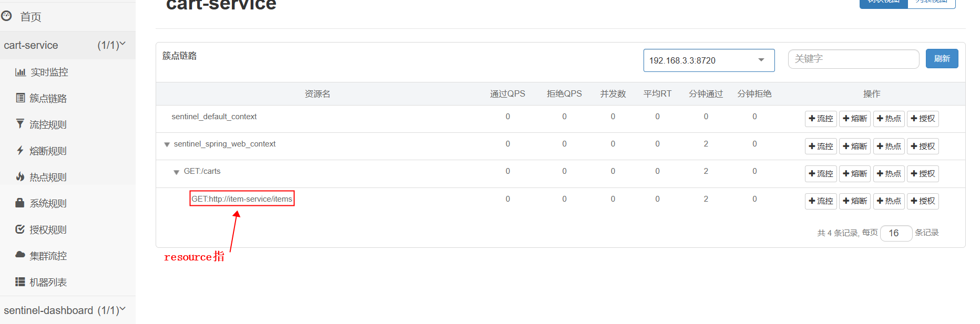This screenshot has width=980, height=324.
Task: Click the table icon beside 机器列表
Action: point(20,281)
